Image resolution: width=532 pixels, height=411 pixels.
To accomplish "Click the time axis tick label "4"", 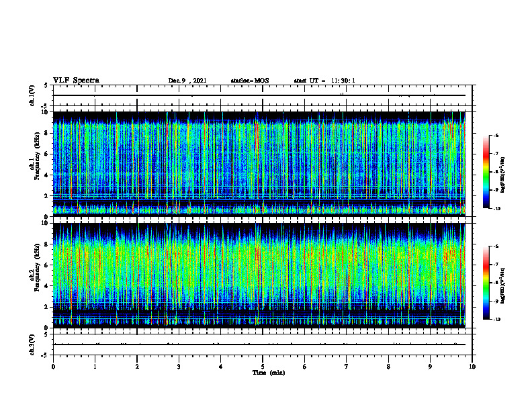I will 221,367.
